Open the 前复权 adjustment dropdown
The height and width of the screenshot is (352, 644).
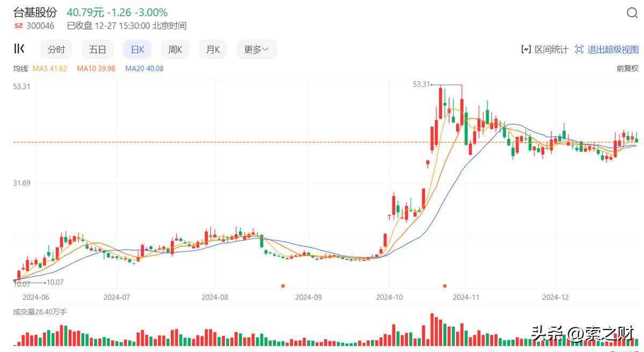[x=627, y=69]
